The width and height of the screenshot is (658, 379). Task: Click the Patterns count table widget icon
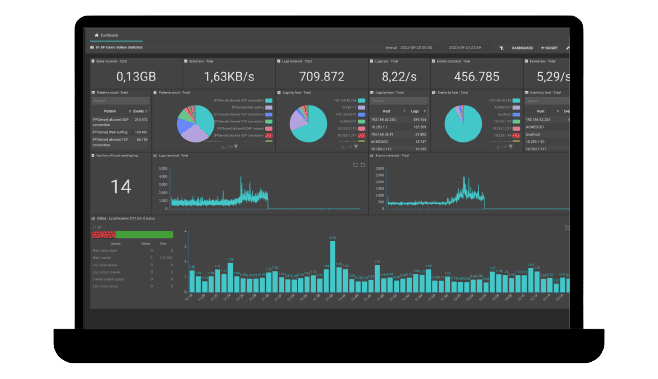tap(93, 93)
